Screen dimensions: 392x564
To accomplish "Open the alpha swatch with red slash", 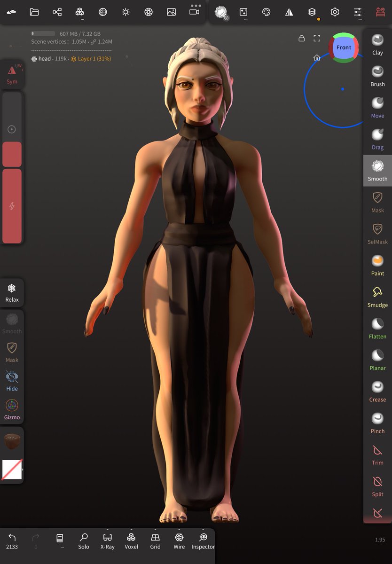I will point(12,470).
